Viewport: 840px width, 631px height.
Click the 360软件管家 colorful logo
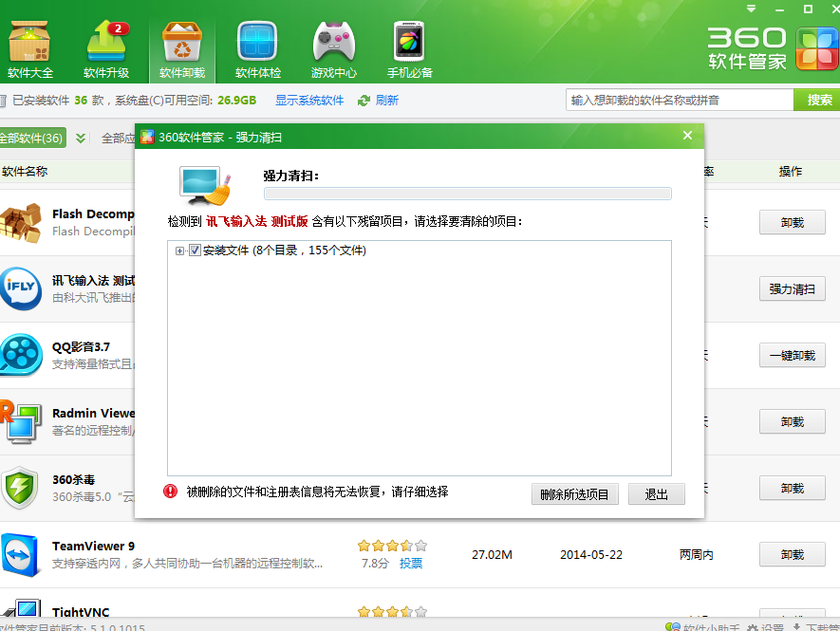click(x=816, y=48)
